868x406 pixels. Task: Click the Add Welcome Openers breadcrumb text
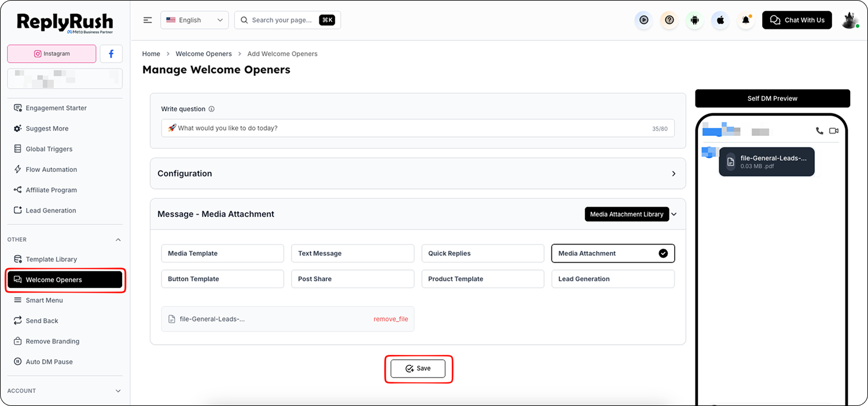pyautogui.click(x=282, y=54)
